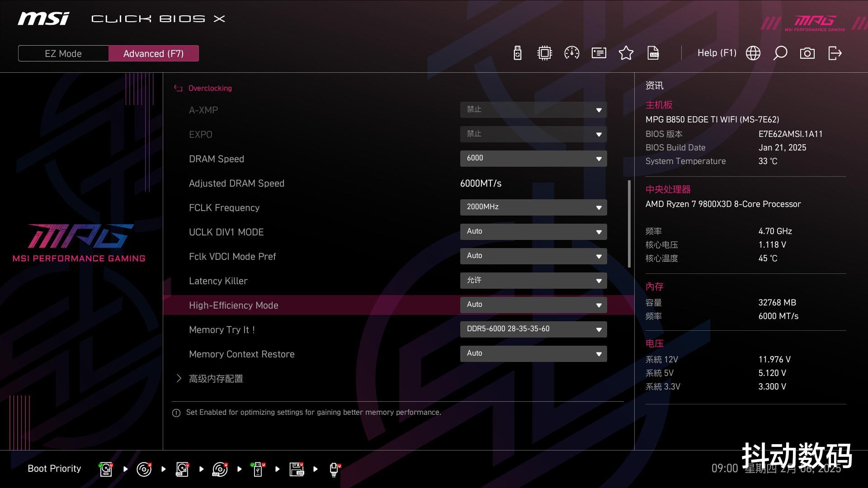The image size is (868, 488).
Task: Click the settings list vertical scrollbar
Action: click(x=629, y=224)
